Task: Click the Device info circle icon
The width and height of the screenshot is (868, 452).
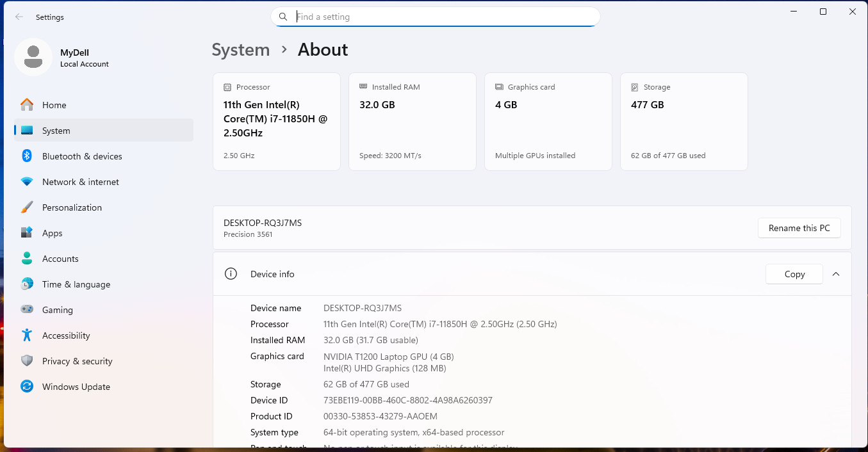Action: coord(231,274)
